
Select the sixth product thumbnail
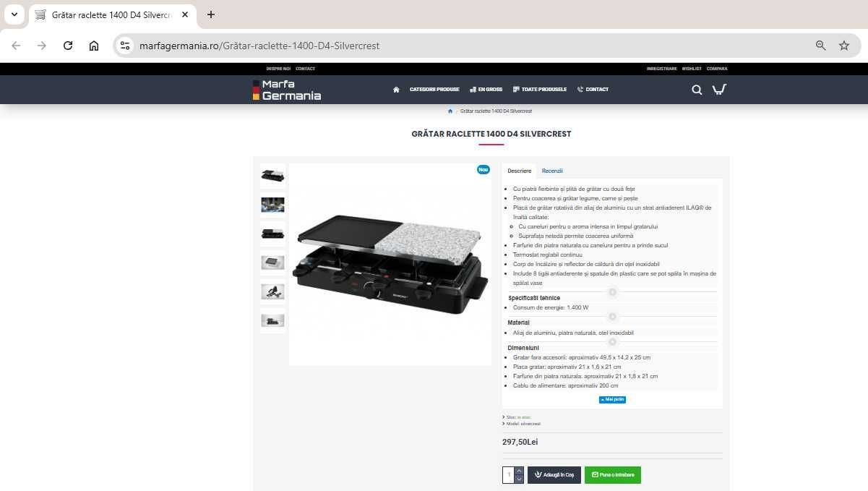click(272, 320)
